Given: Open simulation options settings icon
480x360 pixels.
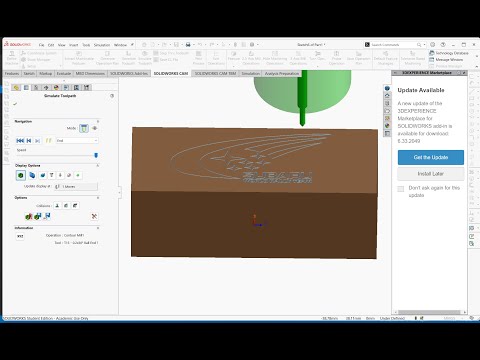Looking at the screenshot, I should [94, 217].
